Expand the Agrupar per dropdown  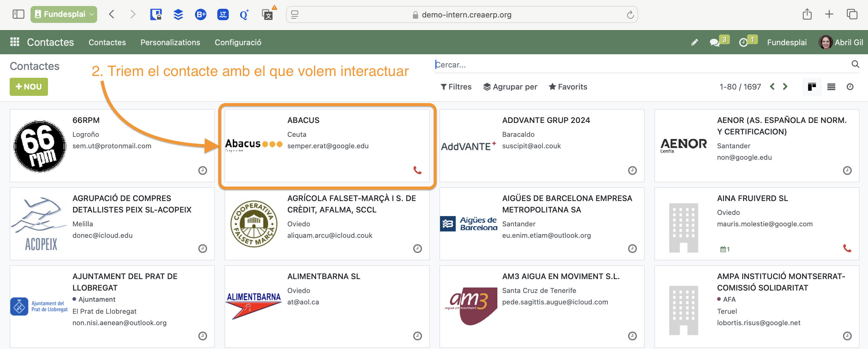[x=510, y=87]
